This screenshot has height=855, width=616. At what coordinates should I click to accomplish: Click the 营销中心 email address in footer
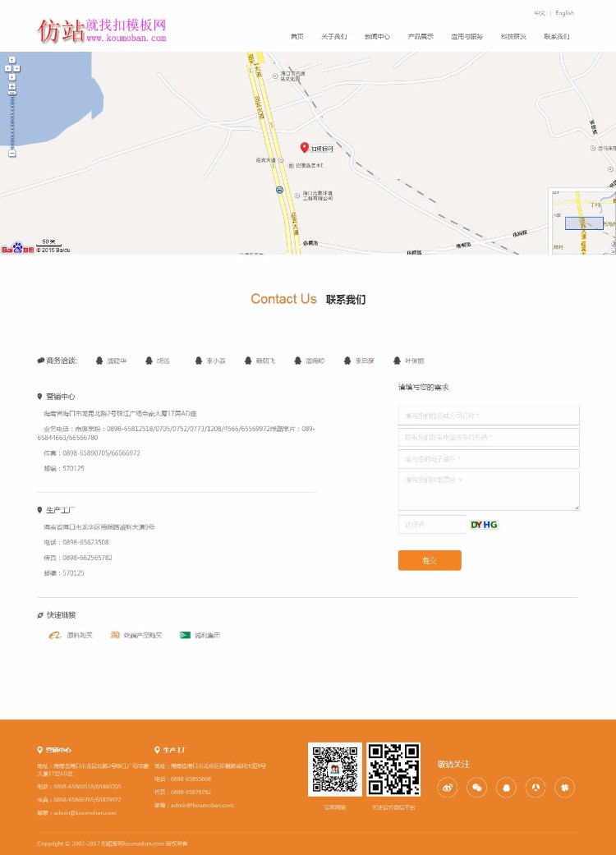[85, 813]
